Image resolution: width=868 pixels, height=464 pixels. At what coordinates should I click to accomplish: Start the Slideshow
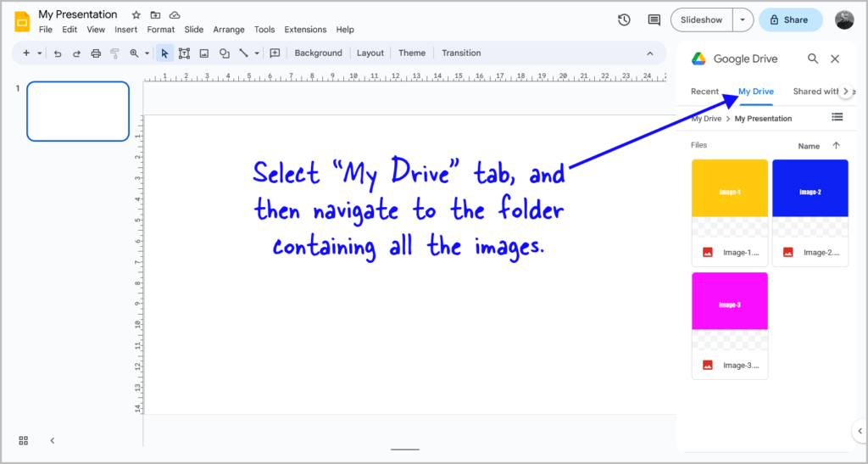click(x=701, y=20)
